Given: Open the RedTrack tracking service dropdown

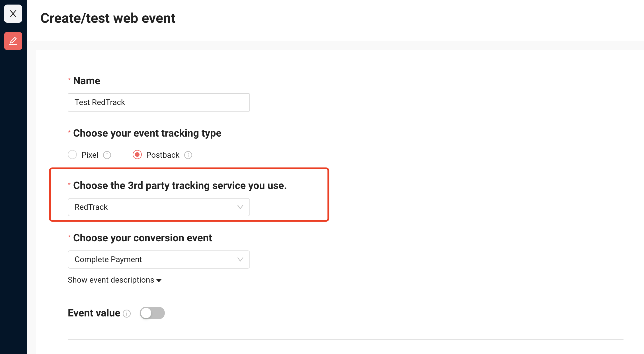Looking at the screenshot, I should 159,207.
